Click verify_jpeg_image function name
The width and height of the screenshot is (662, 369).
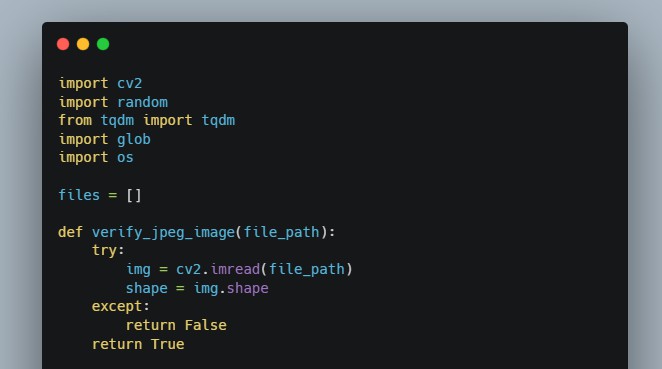click(163, 232)
